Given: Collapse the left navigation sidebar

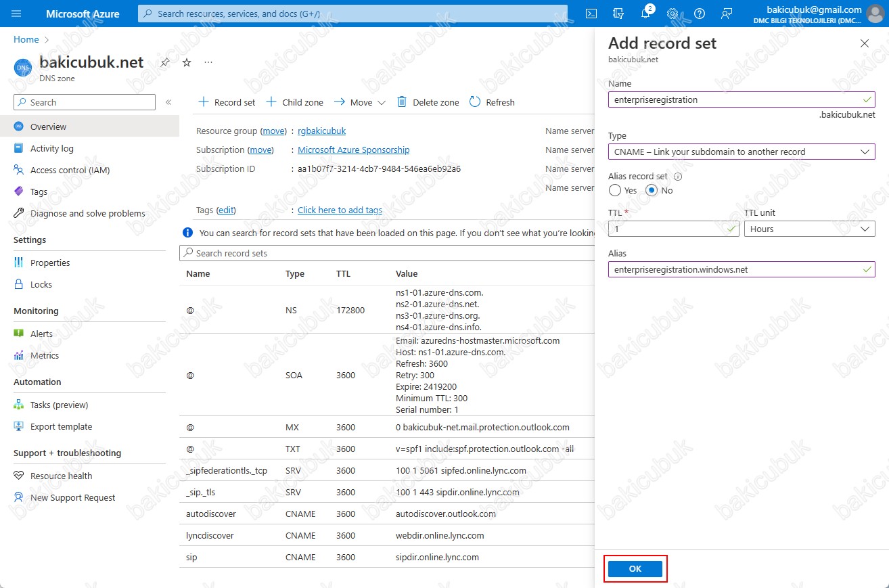Looking at the screenshot, I should click(x=168, y=102).
